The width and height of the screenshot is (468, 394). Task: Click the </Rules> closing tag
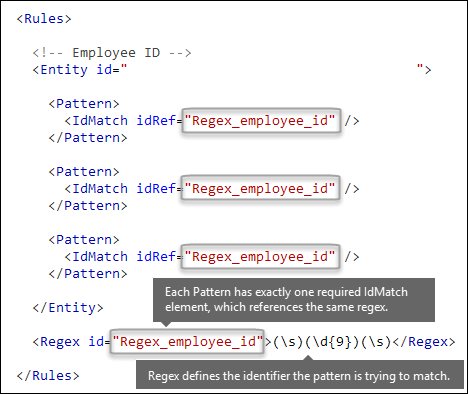[48, 376]
